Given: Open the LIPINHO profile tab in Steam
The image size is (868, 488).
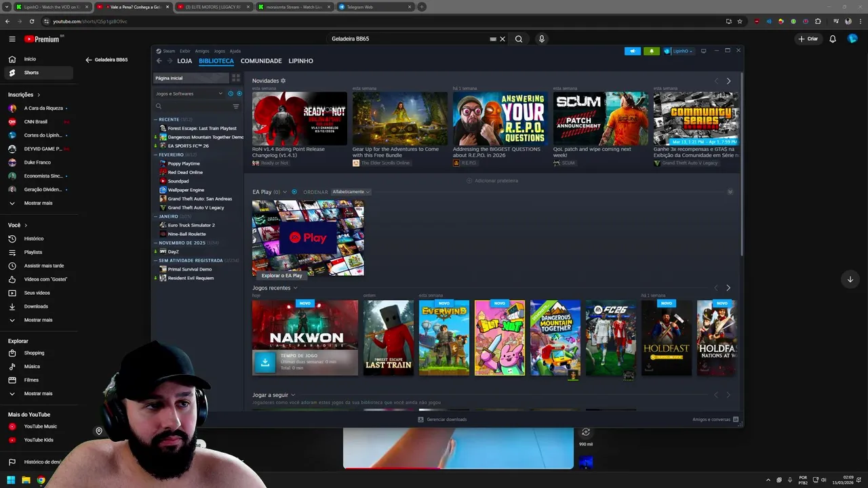Looking at the screenshot, I should [301, 61].
